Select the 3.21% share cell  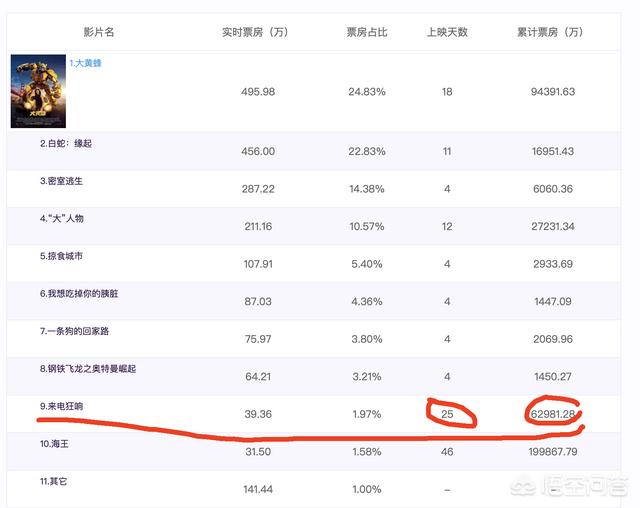click(x=367, y=377)
